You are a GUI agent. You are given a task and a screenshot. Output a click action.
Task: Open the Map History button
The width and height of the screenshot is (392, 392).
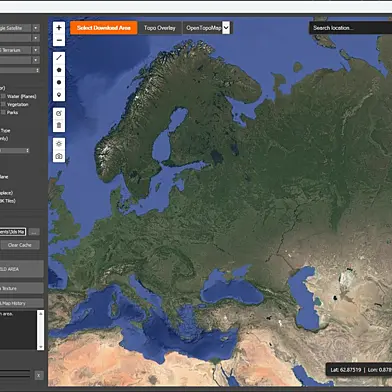tap(22, 303)
